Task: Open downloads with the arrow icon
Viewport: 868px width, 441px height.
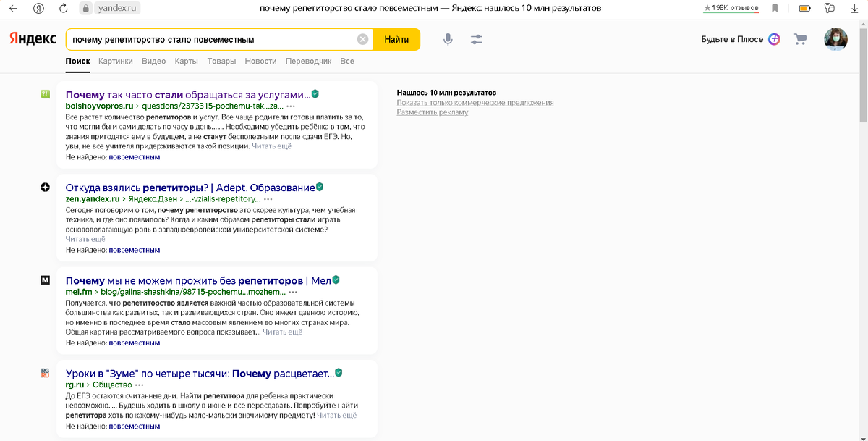Action: 854,8
